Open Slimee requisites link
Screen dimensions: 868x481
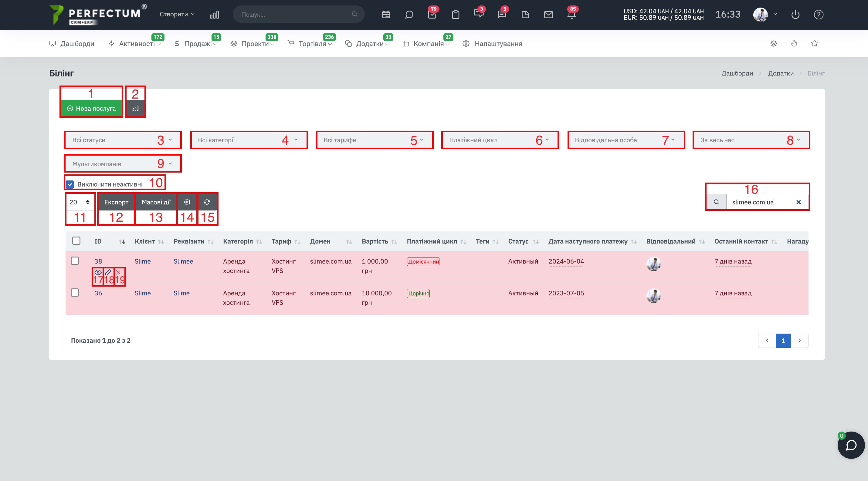point(183,261)
